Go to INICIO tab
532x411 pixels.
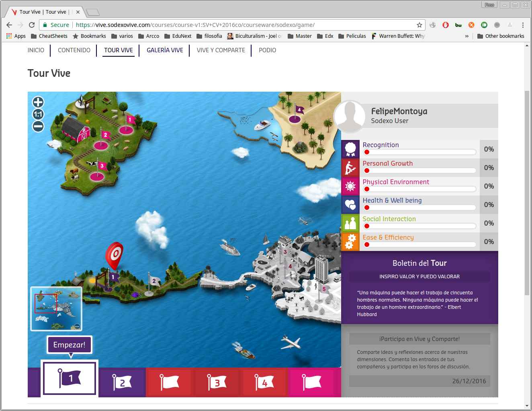(36, 50)
